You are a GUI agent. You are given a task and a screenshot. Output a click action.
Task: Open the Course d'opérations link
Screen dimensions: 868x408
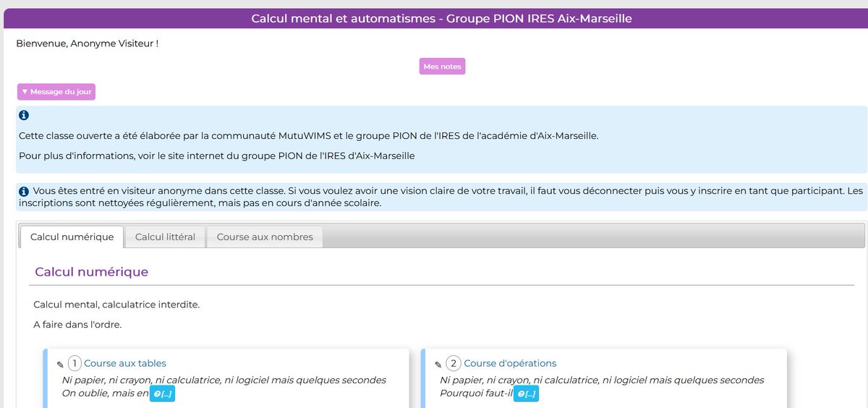tap(510, 363)
